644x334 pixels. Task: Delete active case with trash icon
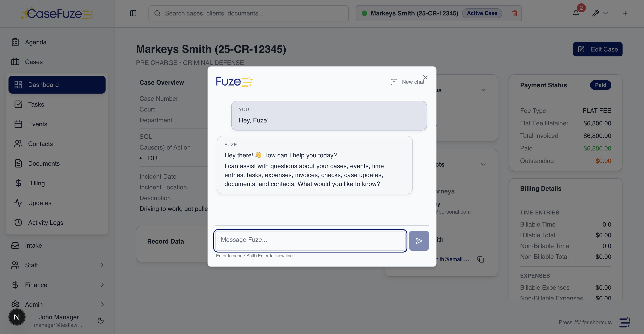tap(515, 13)
